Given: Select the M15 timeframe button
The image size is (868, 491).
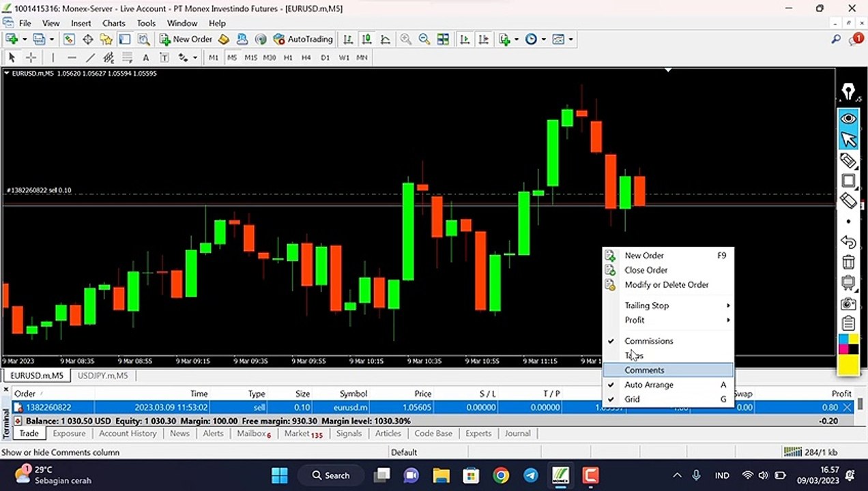Looking at the screenshot, I should [250, 58].
